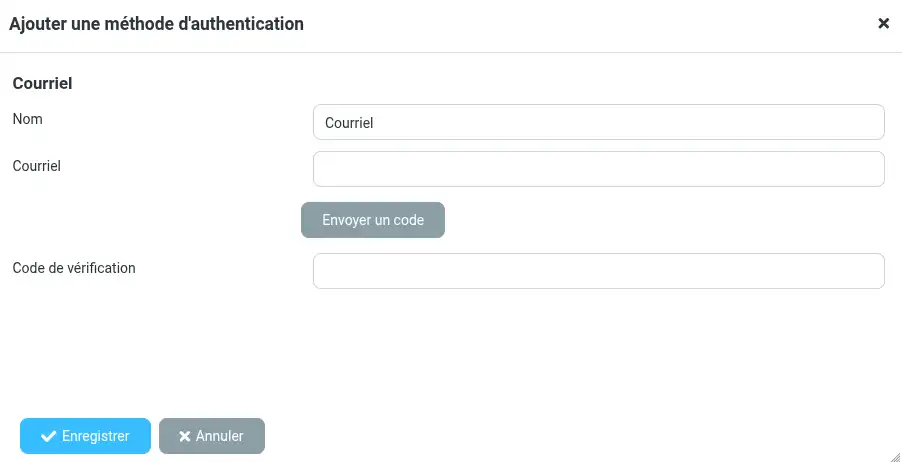The width and height of the screenshot is (902, 462).
Task: Cancel adding the authentication method
Action: point(212,436)
